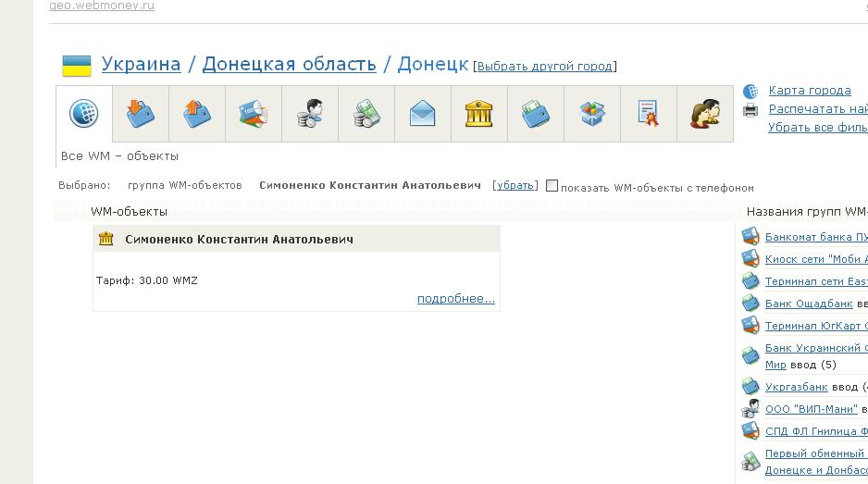The image size is (868, 484).
Task: Click the card icon beside Банкомат банка
Action: [750, 237]
